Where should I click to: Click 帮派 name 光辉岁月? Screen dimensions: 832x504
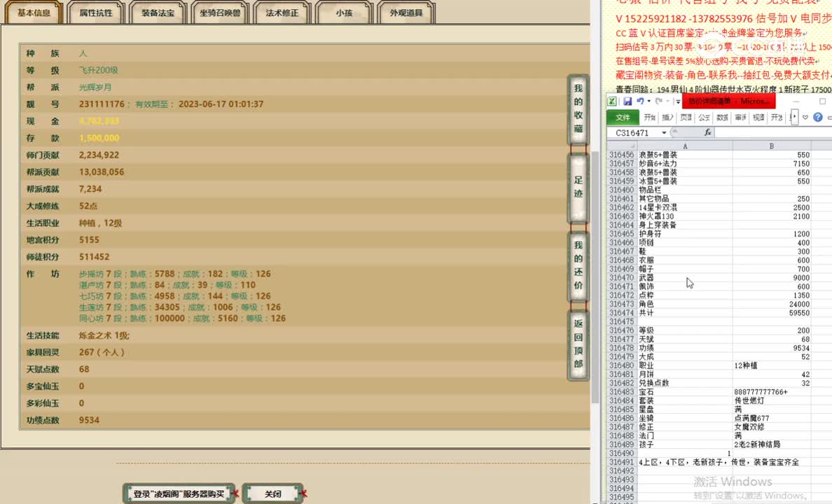[x=95, y=87]
